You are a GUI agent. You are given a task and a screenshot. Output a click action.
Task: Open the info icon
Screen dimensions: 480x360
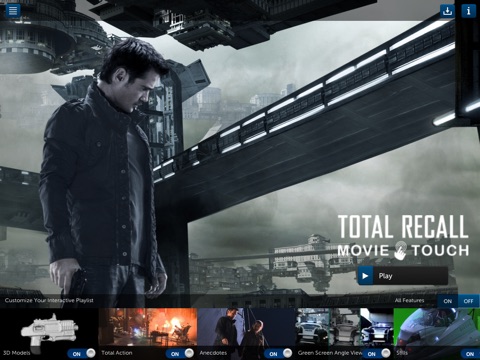click(468, 11)
